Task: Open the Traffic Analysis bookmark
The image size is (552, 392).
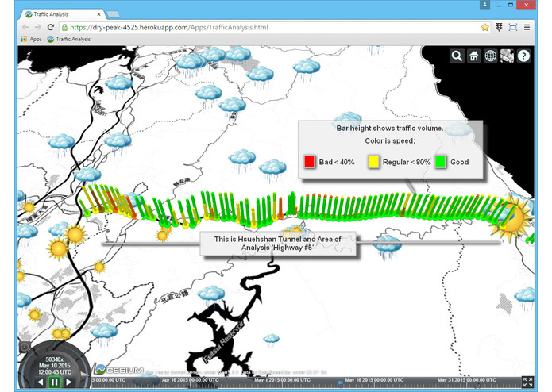Action: 69,39
